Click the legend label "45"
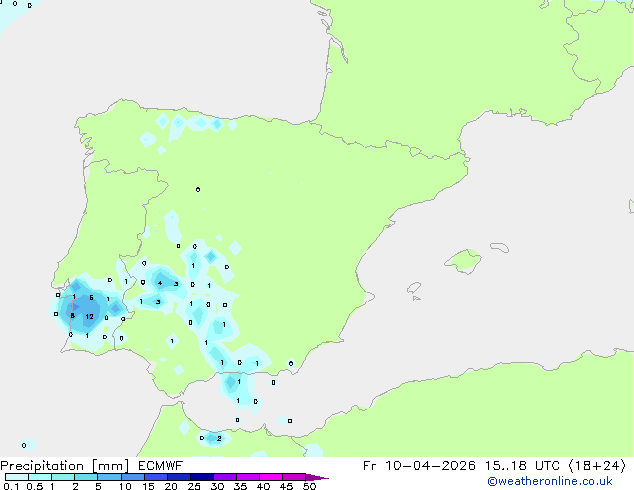Image resolution: width=634 pixels, height=490 pixels. pyautogui.click(x=286, y=486)
